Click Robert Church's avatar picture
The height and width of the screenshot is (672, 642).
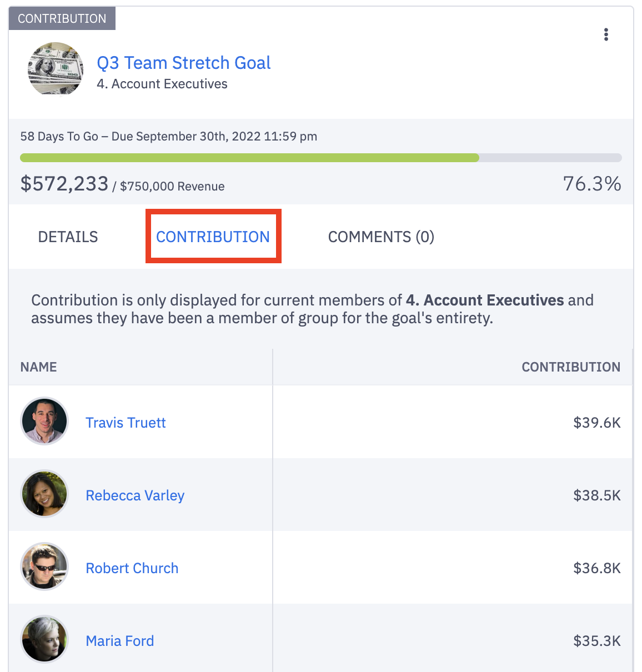(44, 567)
